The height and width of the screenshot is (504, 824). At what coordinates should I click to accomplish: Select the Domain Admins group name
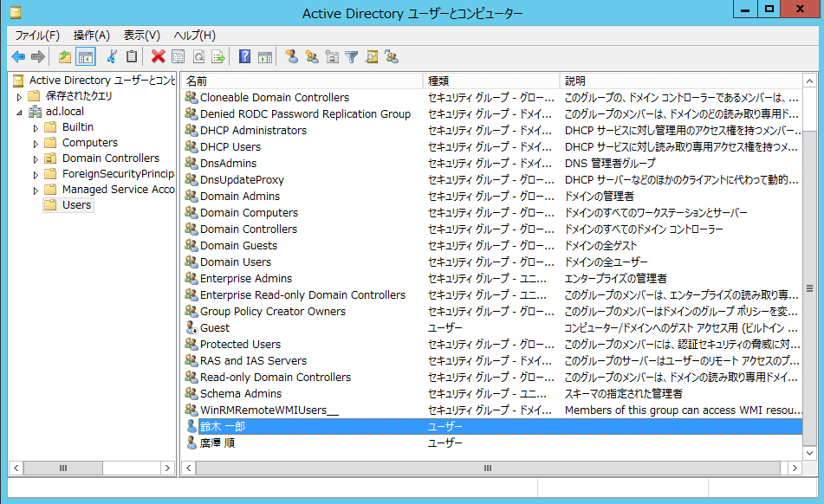[x=240, y=197]
